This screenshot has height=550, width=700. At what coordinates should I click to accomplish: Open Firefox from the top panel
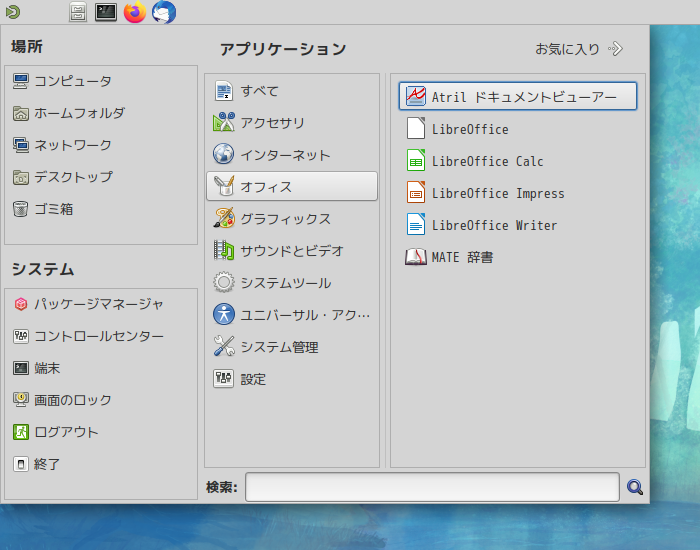point(135,12)
